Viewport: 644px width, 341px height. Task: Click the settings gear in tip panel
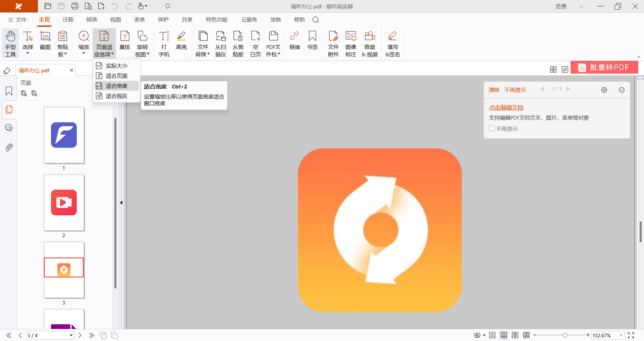[604, 90]
